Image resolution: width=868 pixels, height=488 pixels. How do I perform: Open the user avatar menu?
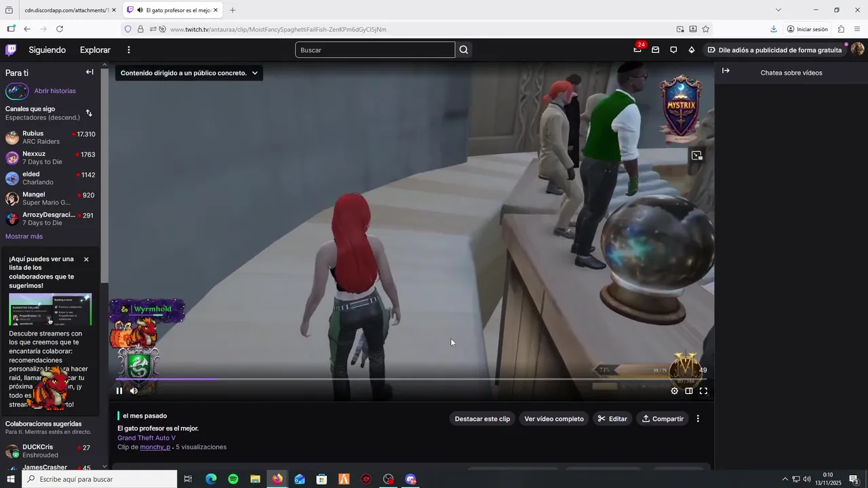point(857,49)
